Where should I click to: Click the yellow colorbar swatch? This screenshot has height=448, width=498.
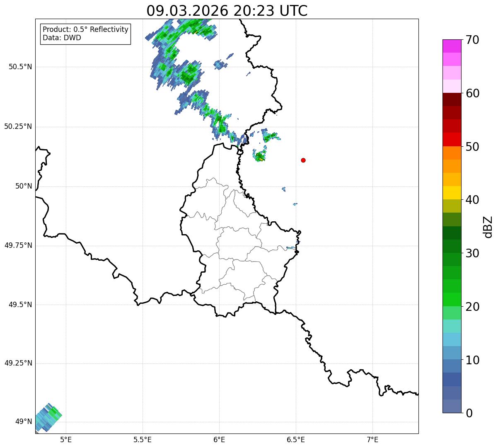[x=452, y=193]
